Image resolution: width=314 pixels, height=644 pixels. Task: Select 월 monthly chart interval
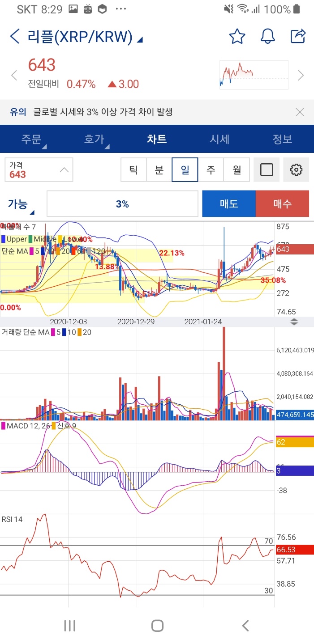237,170
